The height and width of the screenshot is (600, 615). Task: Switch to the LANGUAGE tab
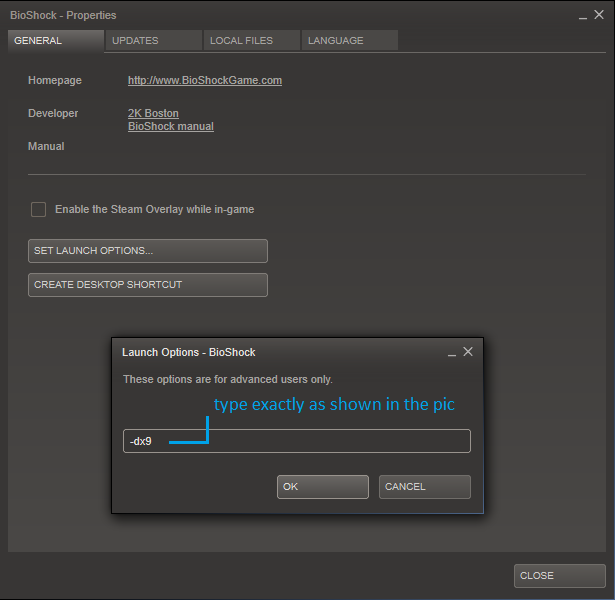click(350, 40)
